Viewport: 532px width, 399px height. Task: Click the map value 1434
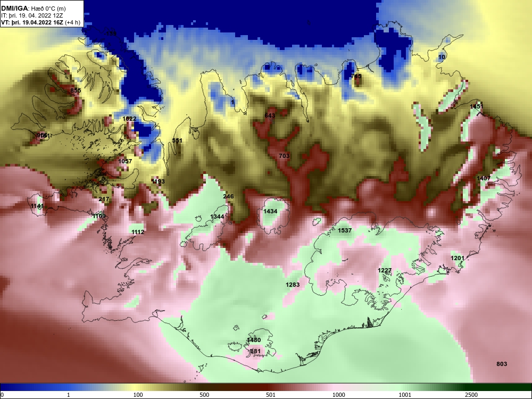click(270, 211)
